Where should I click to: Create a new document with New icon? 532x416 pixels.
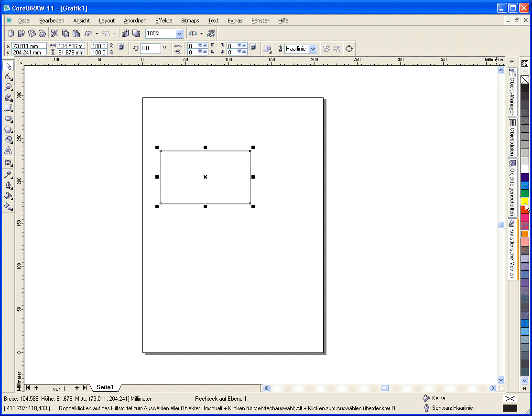point(11,33)
